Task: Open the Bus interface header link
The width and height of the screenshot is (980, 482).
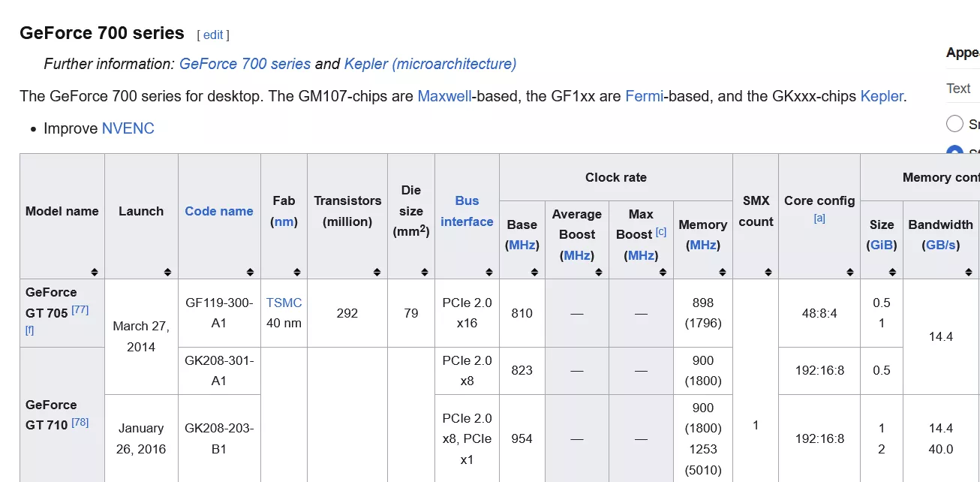Action: [x=467, y=211]
